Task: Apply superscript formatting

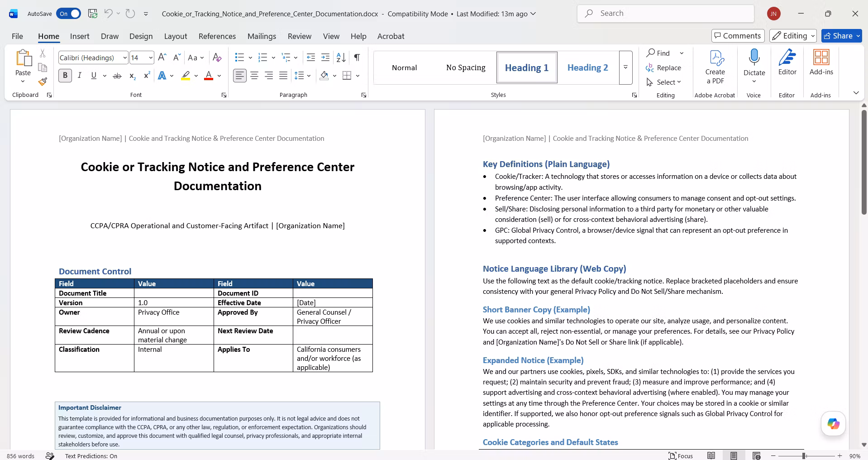Action: click(x=147, y=76)
